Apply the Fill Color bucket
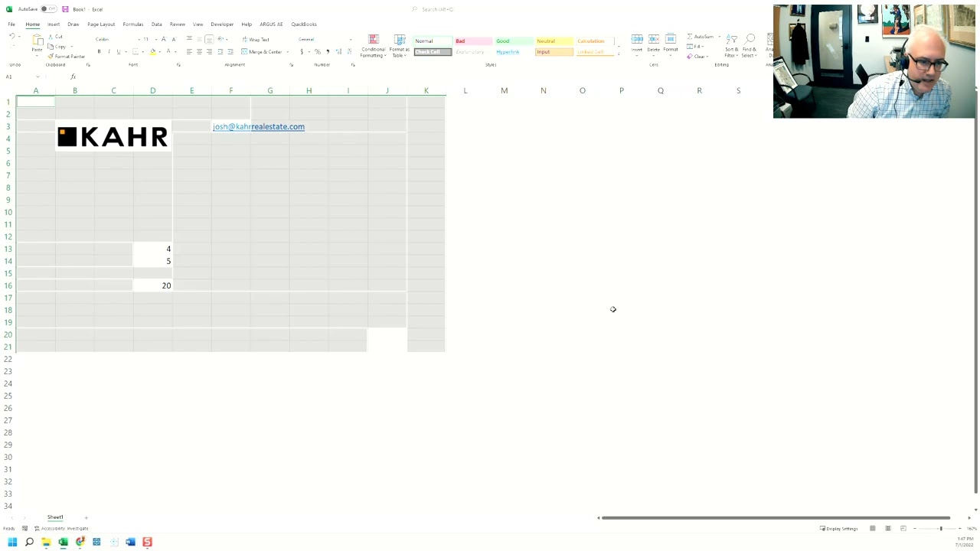Screen dimensions: 980x551 pyautogui.click(x=152, y=51)
